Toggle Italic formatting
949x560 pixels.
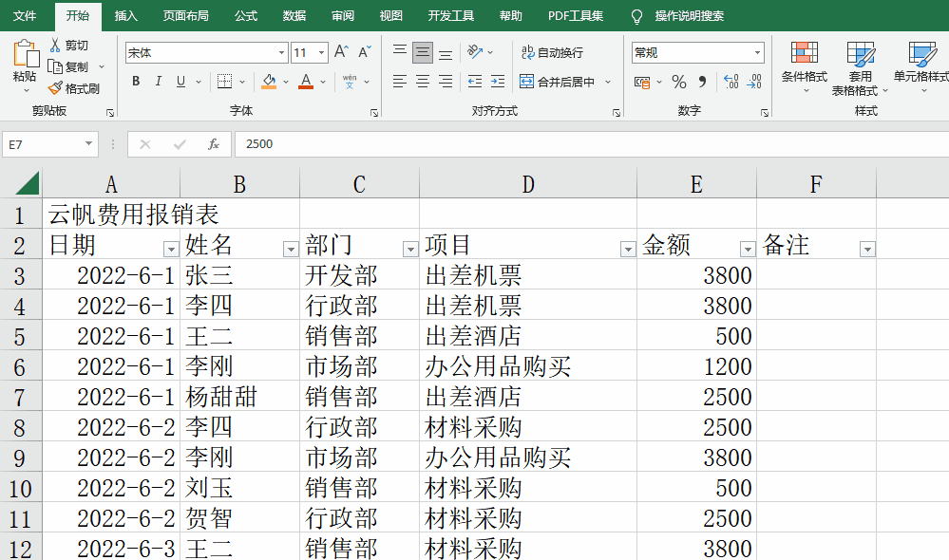pyautogui.click(x=158, y=82)
